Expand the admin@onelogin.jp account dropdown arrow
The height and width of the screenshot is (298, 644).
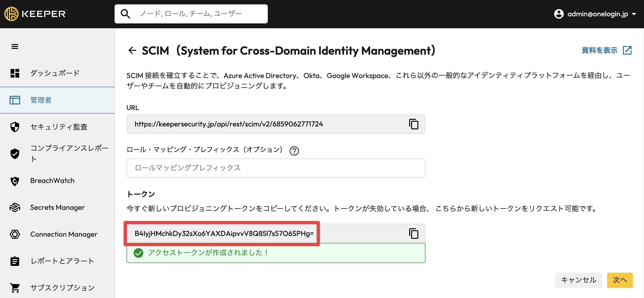pos(634,14)
